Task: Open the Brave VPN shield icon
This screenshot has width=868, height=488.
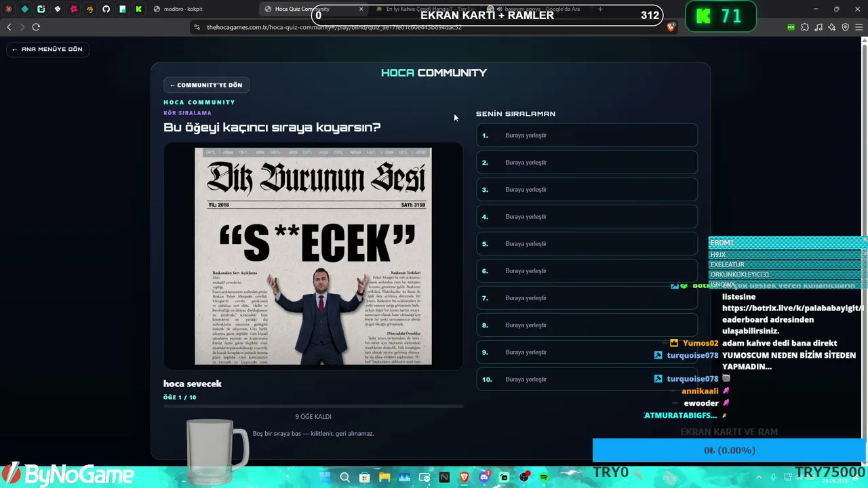Action: [x=845, y=27]
